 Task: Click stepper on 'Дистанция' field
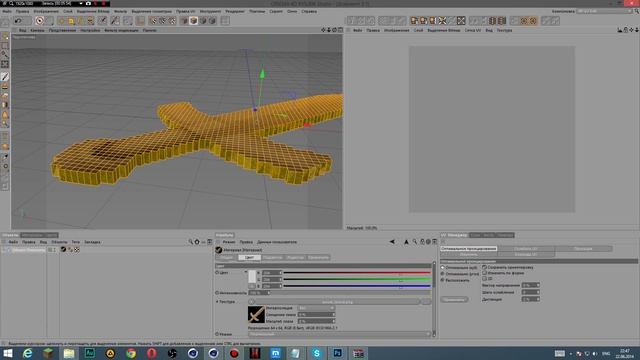pos(538,299)
